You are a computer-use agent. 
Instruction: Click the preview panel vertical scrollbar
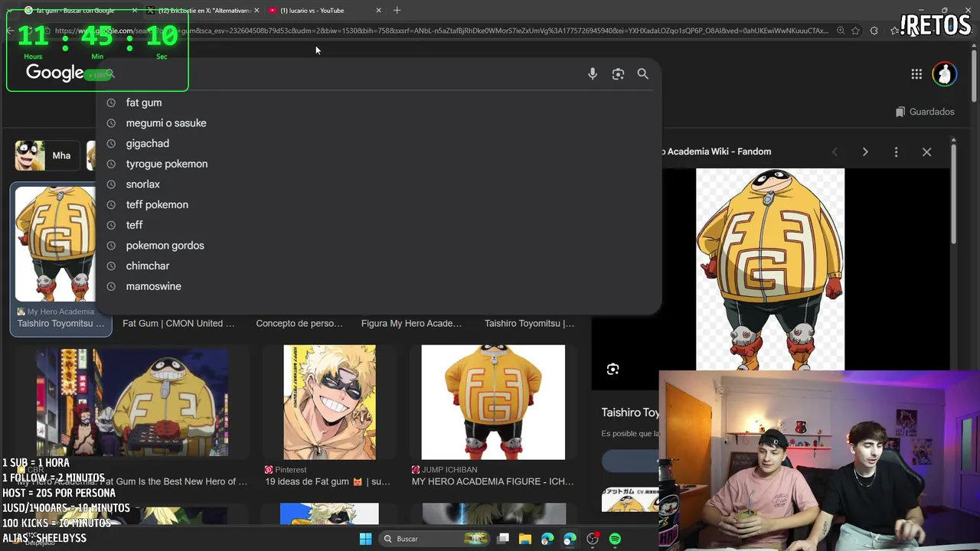(953, 195)
